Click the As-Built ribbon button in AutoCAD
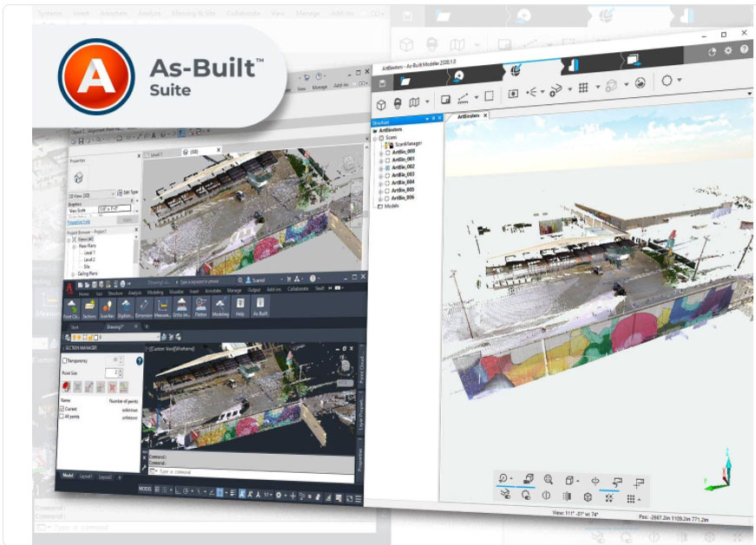The image size is (756, 545). click(x=260, y=305)
